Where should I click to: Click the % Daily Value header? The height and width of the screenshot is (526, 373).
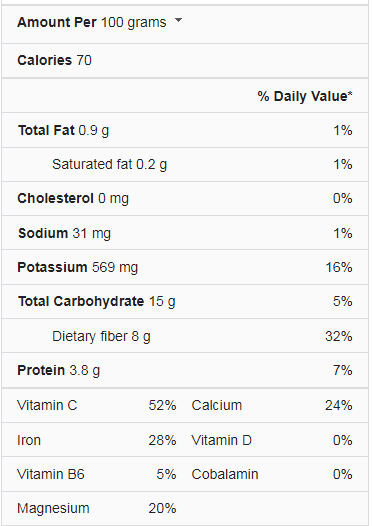[305, 96]
